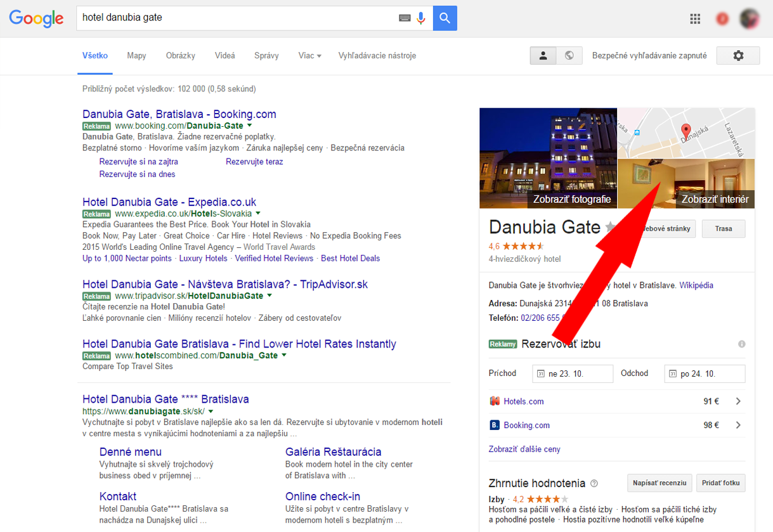Viewport: 773px width, 532px height.
Task: Open the search settings gear
Action: click(x=738, y=56)
